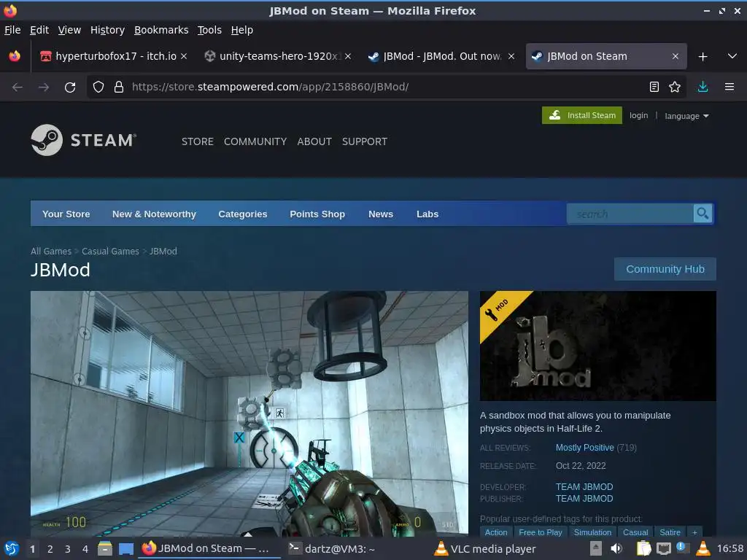Open the COMMUNITY header menu
This screenshot has height=560, width=747.
255,141
